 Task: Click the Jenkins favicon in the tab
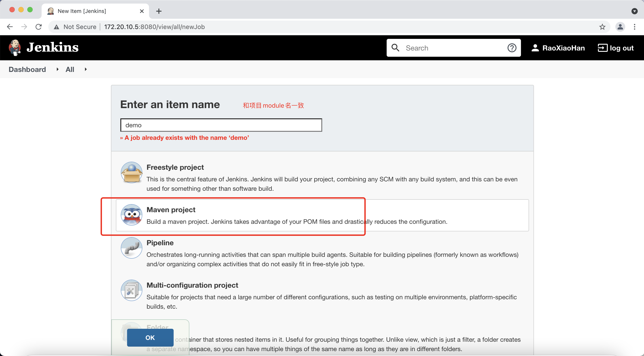[51, 11]
